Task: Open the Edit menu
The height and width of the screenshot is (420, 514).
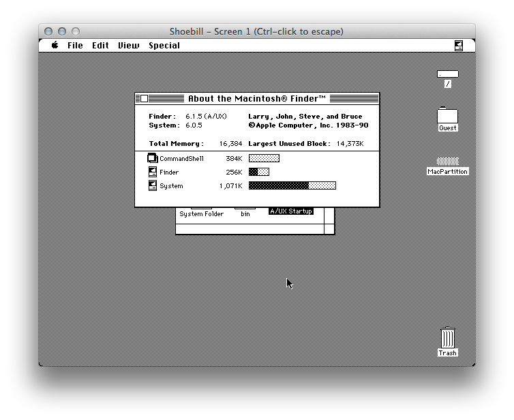Action: tap(100, 45)
